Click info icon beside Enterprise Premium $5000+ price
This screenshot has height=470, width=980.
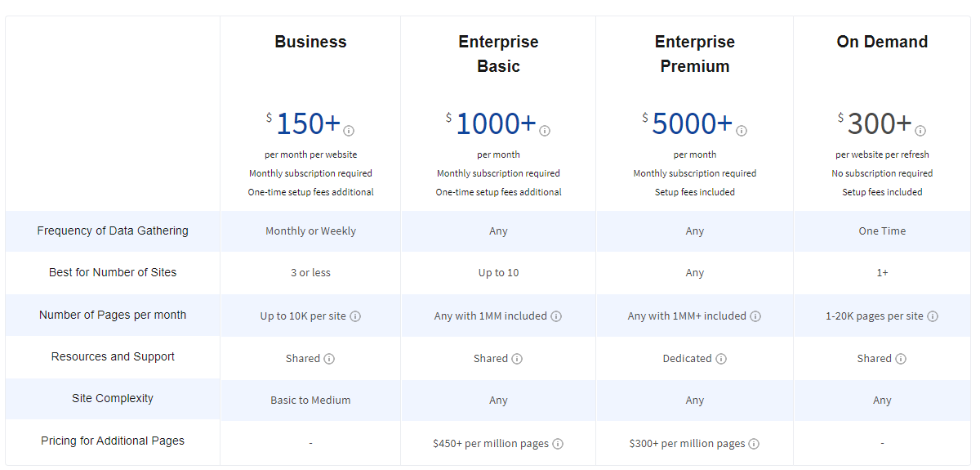tap(742, 131)
